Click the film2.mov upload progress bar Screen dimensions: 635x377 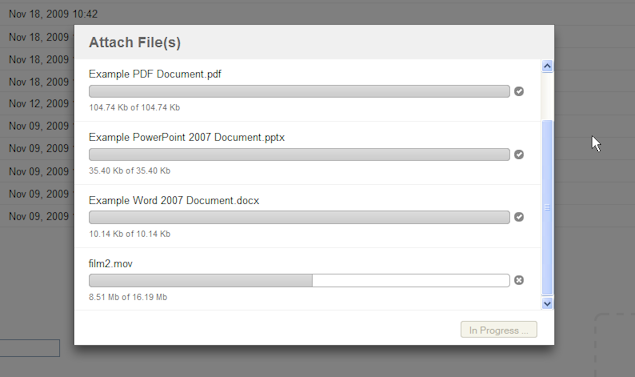[299, 280]
